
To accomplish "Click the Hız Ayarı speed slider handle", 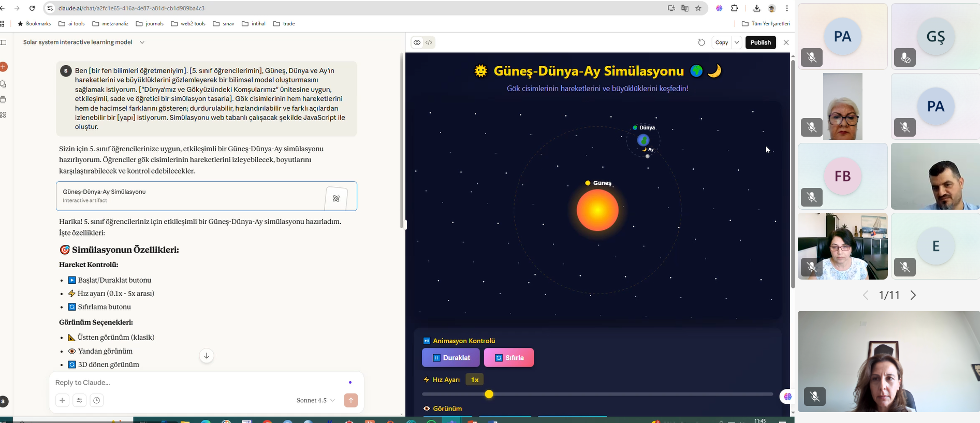I will [489, 395].
